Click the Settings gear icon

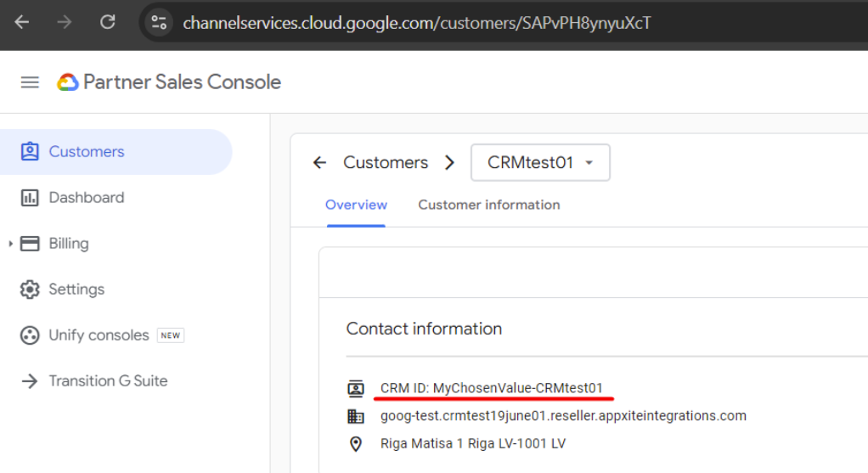(x=30, y=290)
